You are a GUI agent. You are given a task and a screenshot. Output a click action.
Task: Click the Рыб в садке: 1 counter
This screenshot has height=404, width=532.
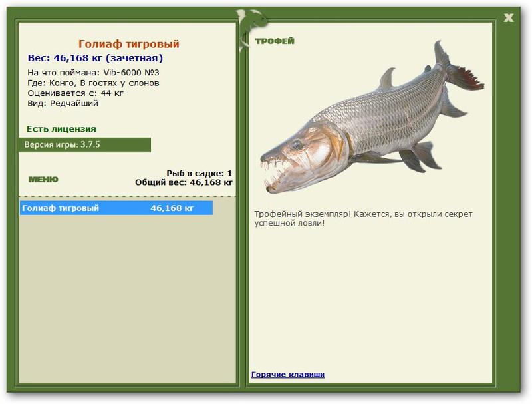(x=199, y=174)
